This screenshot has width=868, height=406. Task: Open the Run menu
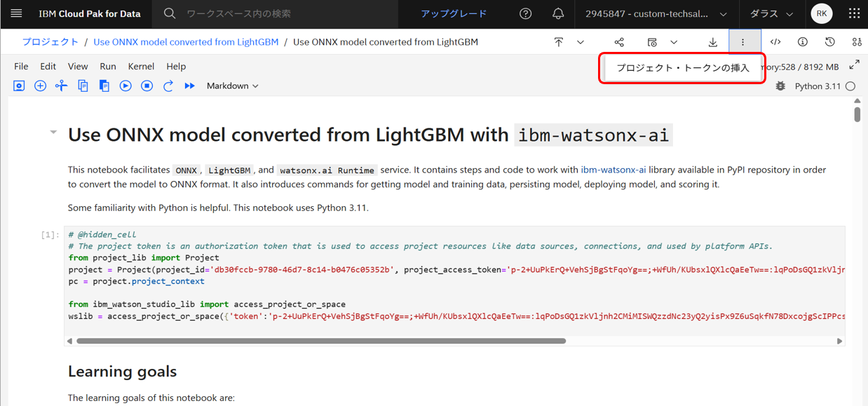[108, 66]
